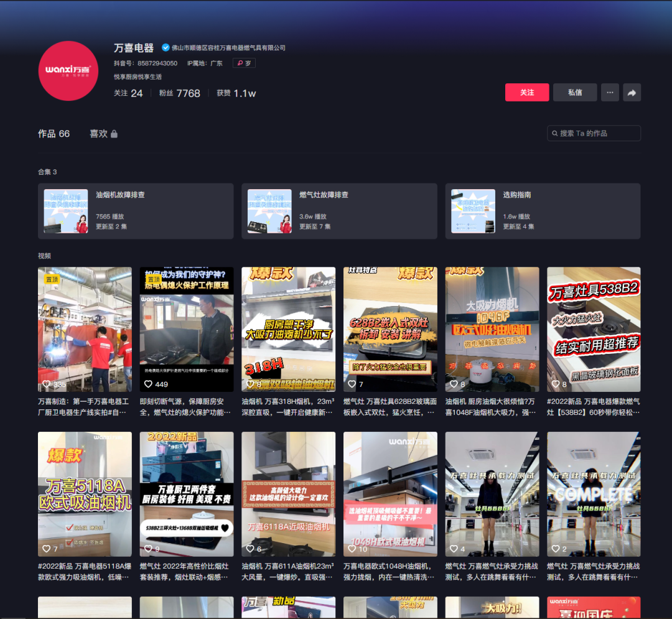The width and height of the screenshot is (672, 619).
Task: Click caption 万喜制造：第一手万喜电器工厂
Action: pos(83,407)
